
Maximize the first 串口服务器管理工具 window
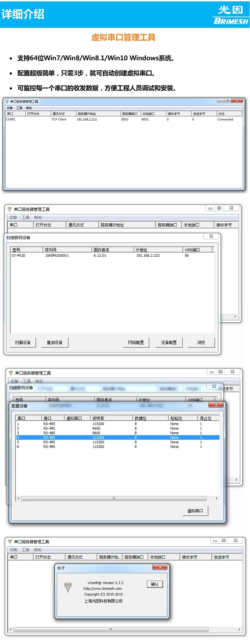tap(227, 100)
